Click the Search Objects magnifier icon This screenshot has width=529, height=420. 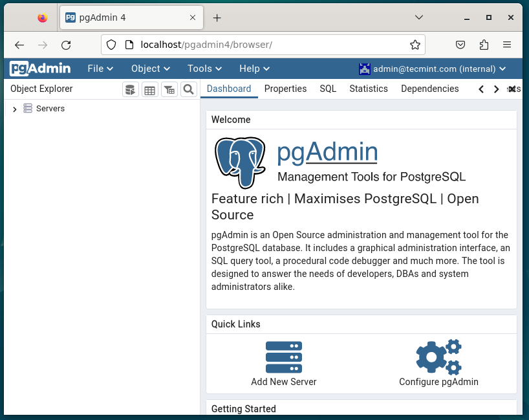coord(188,89)
